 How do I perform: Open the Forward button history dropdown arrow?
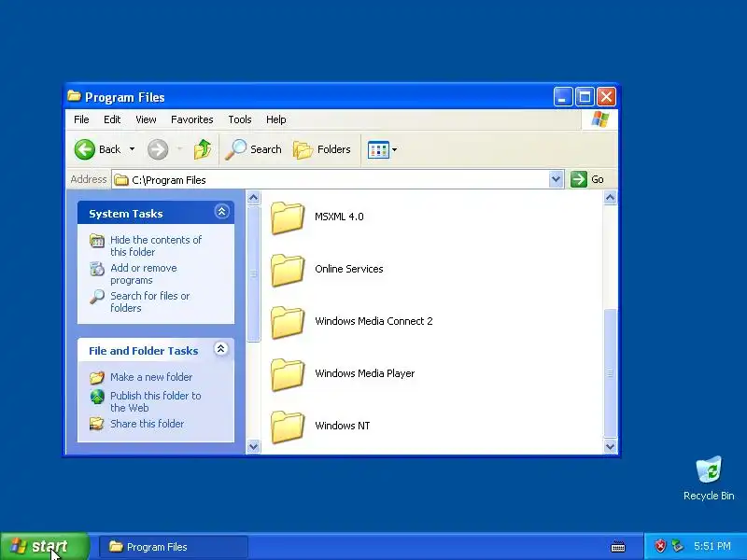click(179, 149)
